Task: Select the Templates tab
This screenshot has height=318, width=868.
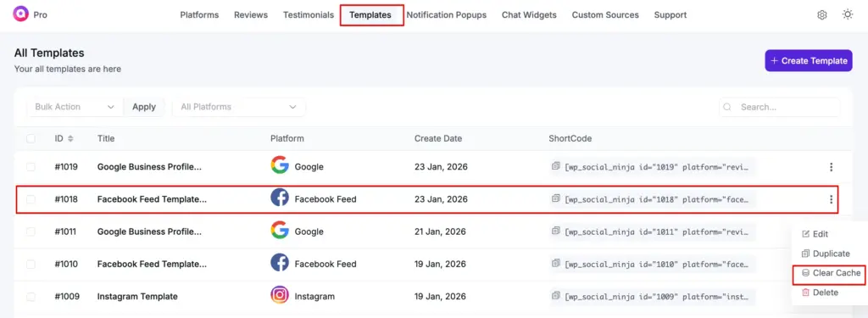Action: (x=370, y=15)
